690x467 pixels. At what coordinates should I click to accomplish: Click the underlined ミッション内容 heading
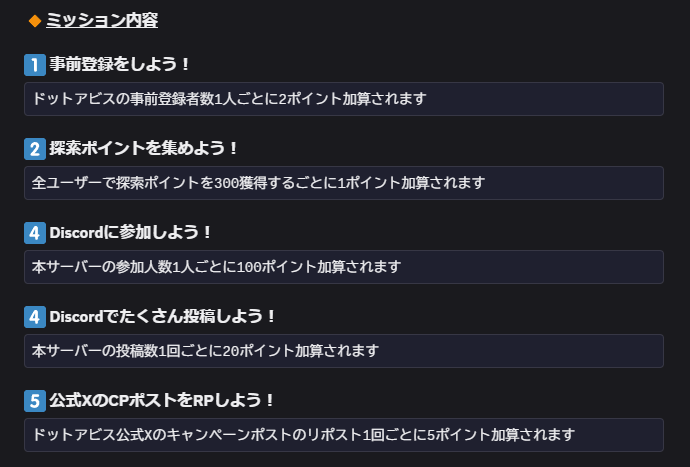click(x=102, y=20)
